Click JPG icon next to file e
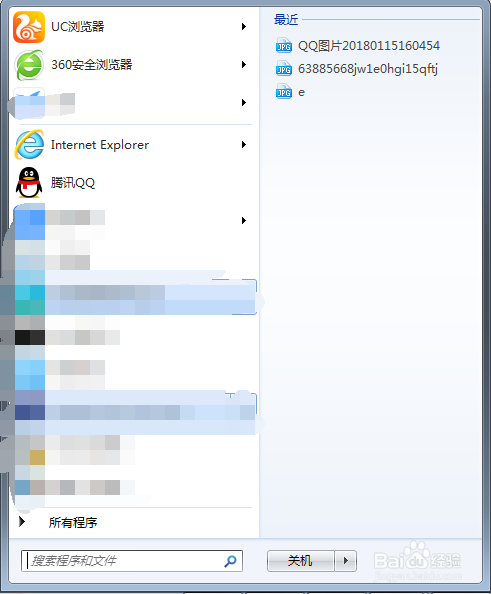The width and height of the screenshot is (491, 594). (284, 92)
